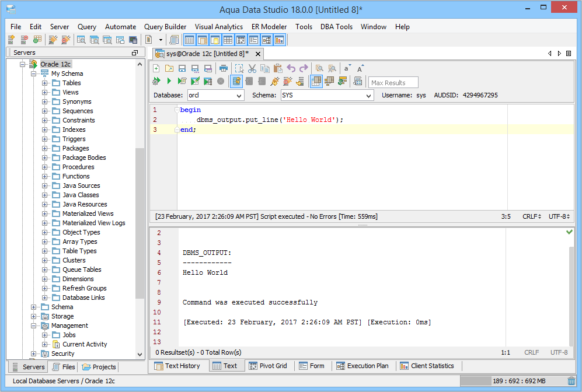The height and width of the screenshot is (392, 582).
Task: Click the Print icon in editor toolbar
Action: click(x=223, y=68)
